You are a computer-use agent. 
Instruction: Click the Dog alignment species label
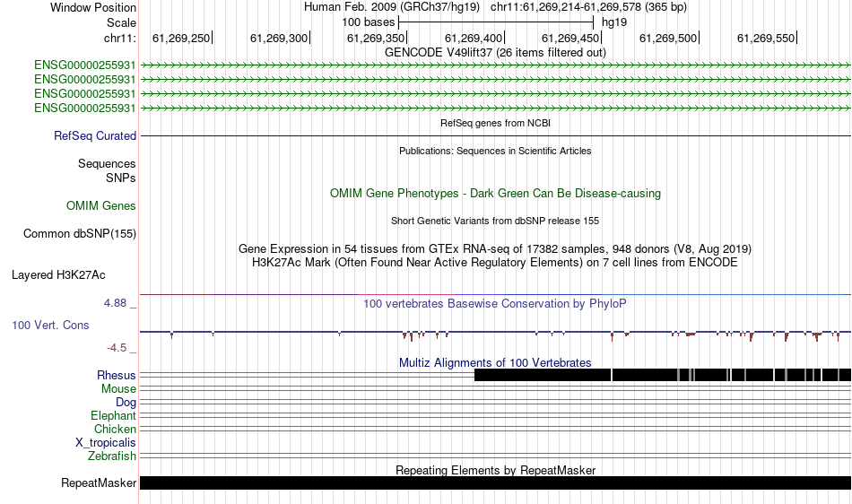click(126, 403)
